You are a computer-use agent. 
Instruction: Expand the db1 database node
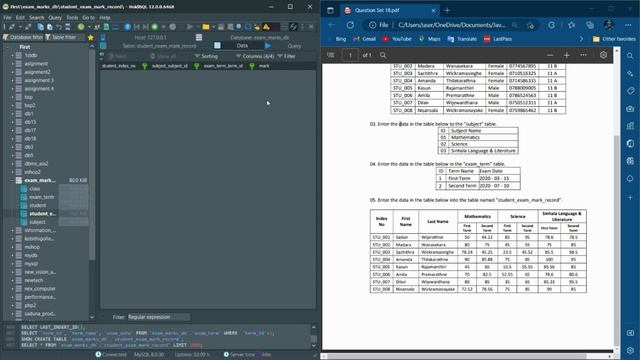12,113
